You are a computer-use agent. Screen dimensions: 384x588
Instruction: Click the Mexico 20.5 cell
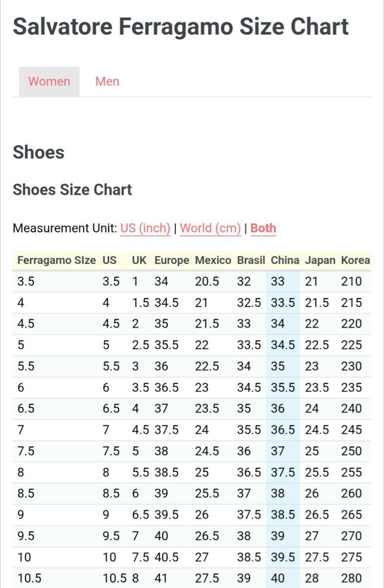[x=207, y=281]
